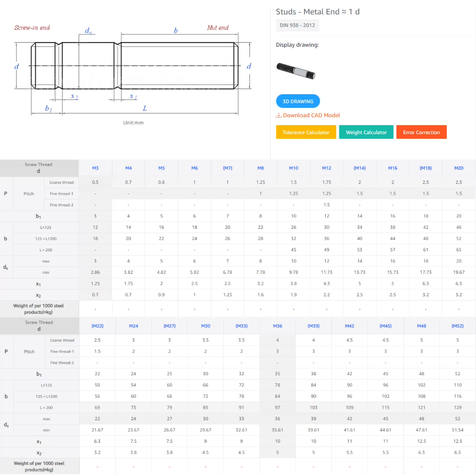
Task: Open the 3D DRAWING view
Action: 298,101
